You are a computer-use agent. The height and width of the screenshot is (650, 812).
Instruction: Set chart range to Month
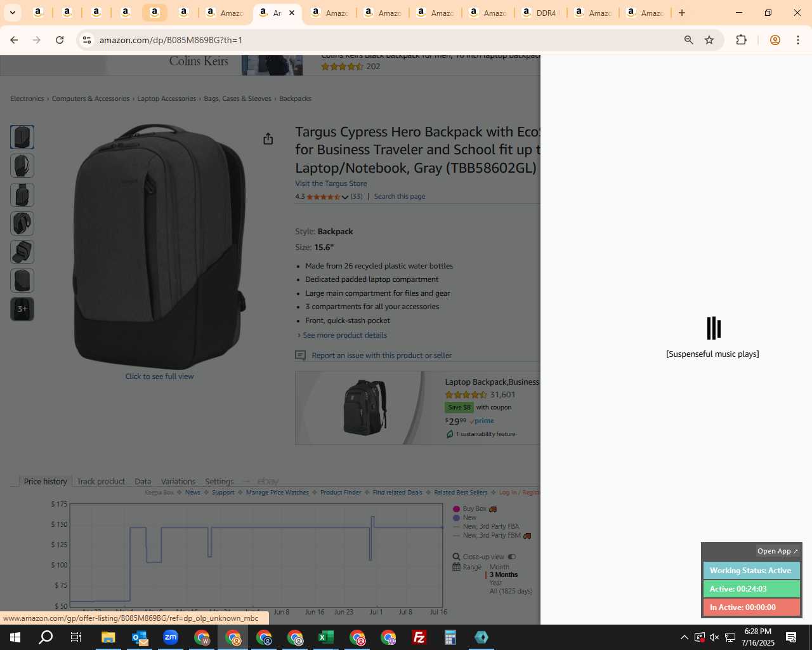[499, 567]
